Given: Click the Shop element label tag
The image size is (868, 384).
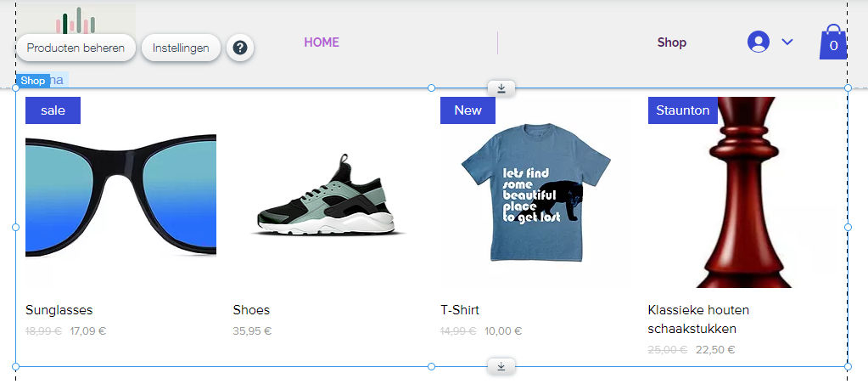Looking at the screenshot, I should click(32, 81).
